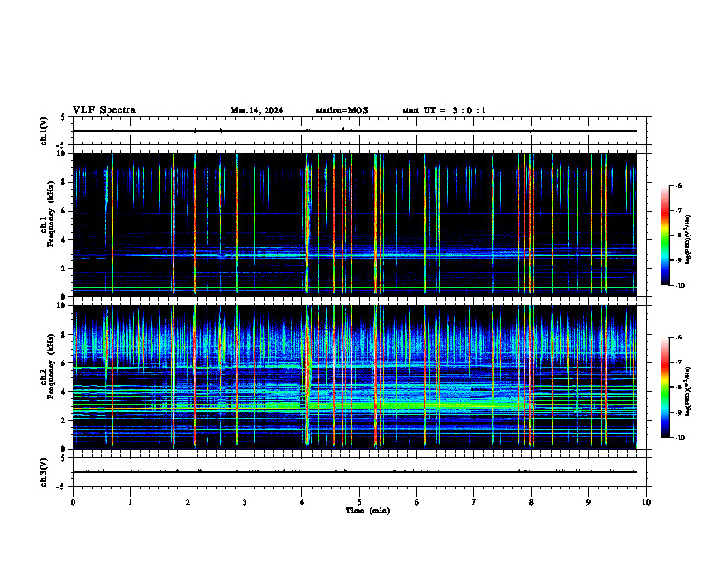Click ch.1 "Frequency (kHz)" axis label
The image size is (728, 563).
[x=51, y=213]
